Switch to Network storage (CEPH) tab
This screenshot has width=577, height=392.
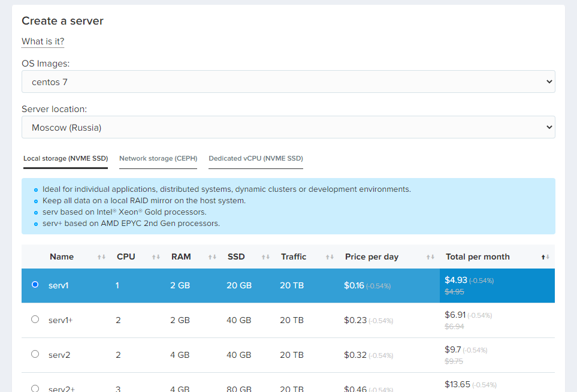158,159
